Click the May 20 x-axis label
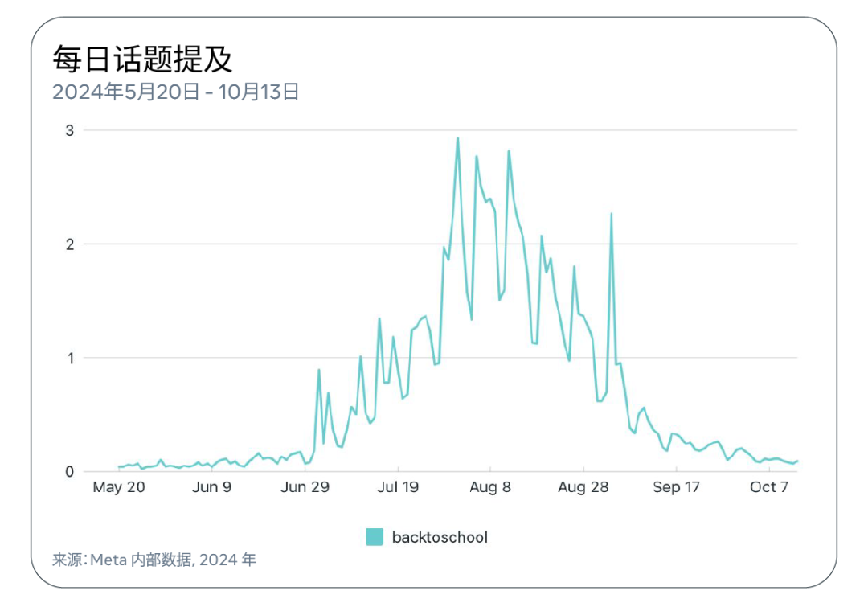This screenshot has height=603, width=868. point(119,487)
